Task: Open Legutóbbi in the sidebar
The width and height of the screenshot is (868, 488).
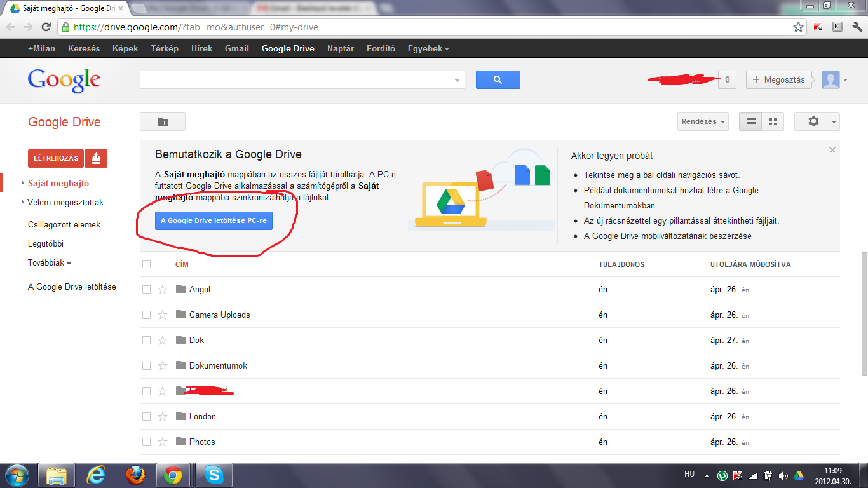Action: tap(46, 244)
